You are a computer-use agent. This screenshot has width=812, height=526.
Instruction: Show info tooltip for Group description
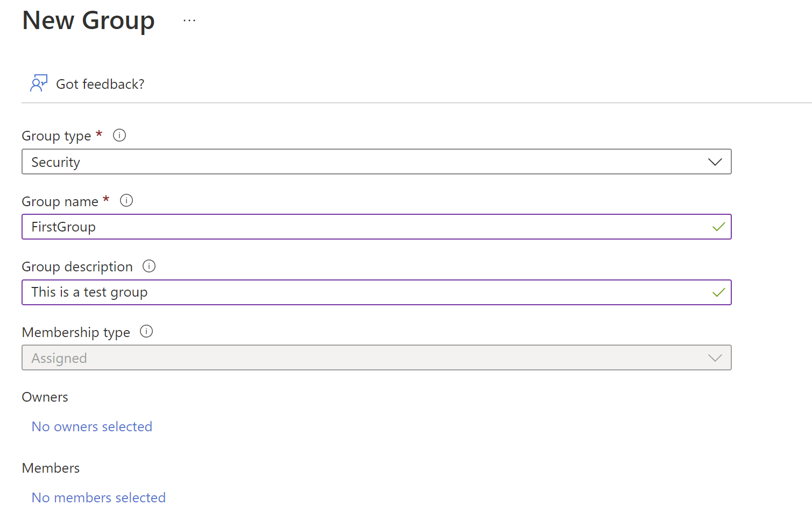tap(149, 266)
